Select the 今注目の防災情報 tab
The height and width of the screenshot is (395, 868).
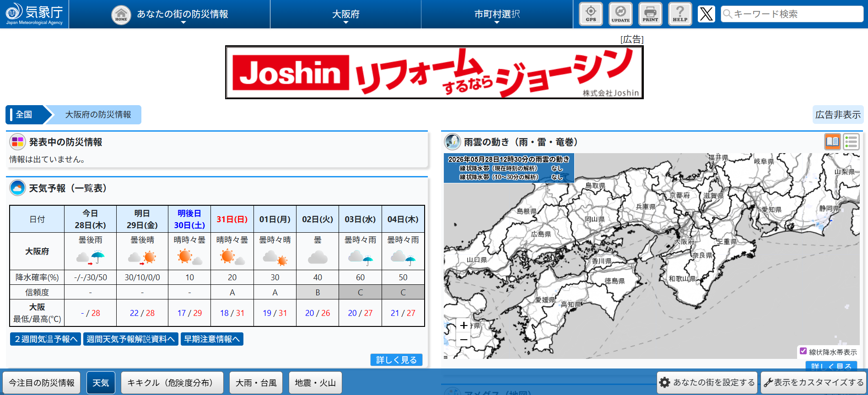tap(42, 383)
